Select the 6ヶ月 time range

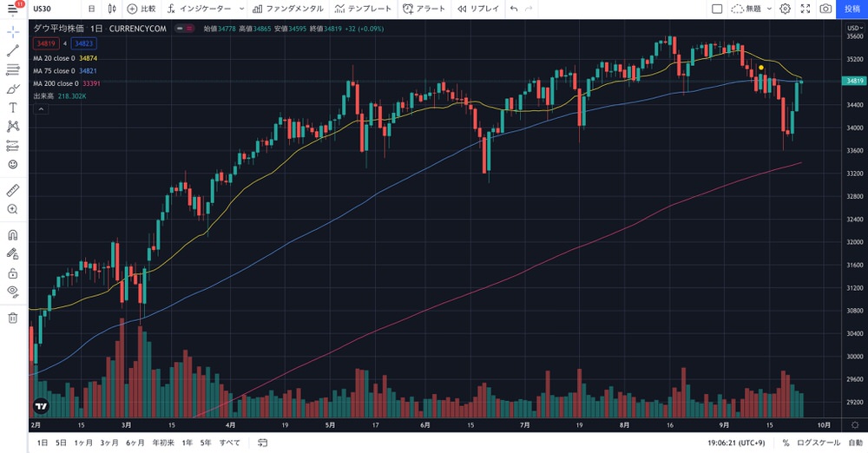tap(135, 443)
